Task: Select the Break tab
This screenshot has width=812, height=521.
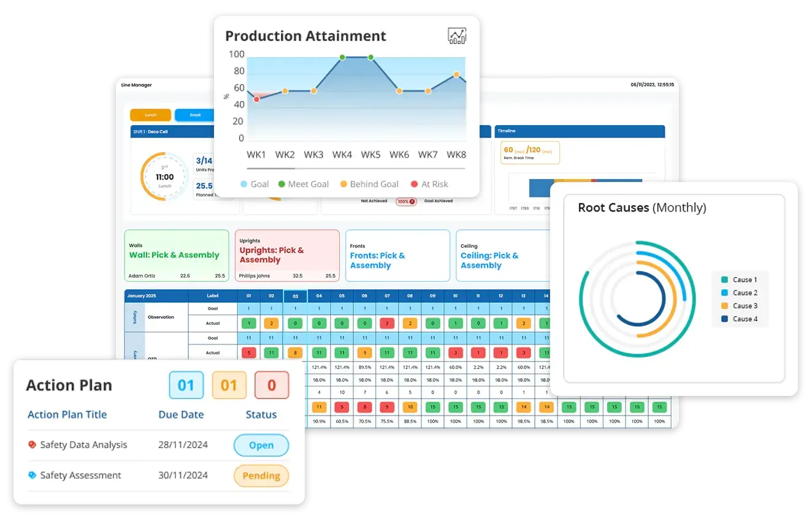Action: 195,115
